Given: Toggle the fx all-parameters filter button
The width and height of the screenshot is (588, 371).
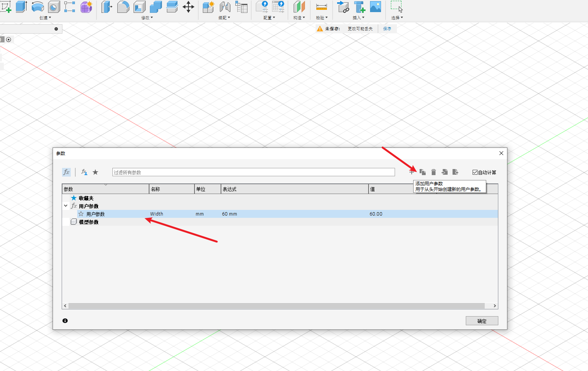Looking at the screenshot, I should pos(66,172).
